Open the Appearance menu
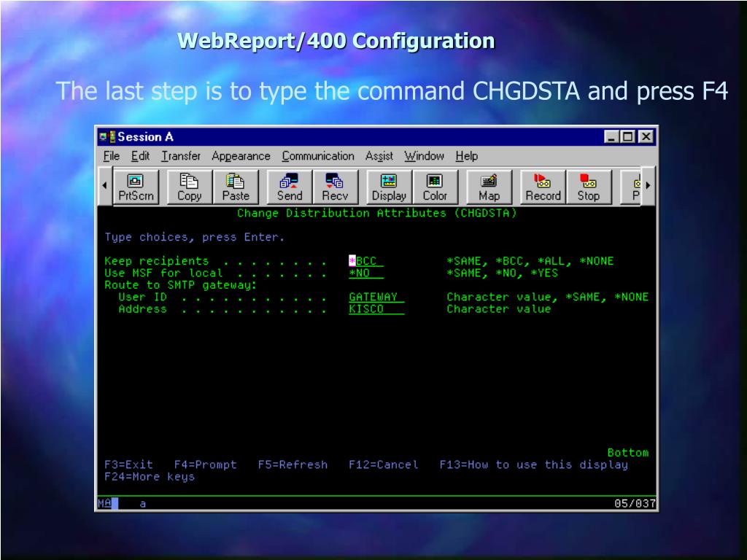The height and width of the screenshot is (560, 747). point(241,156)
